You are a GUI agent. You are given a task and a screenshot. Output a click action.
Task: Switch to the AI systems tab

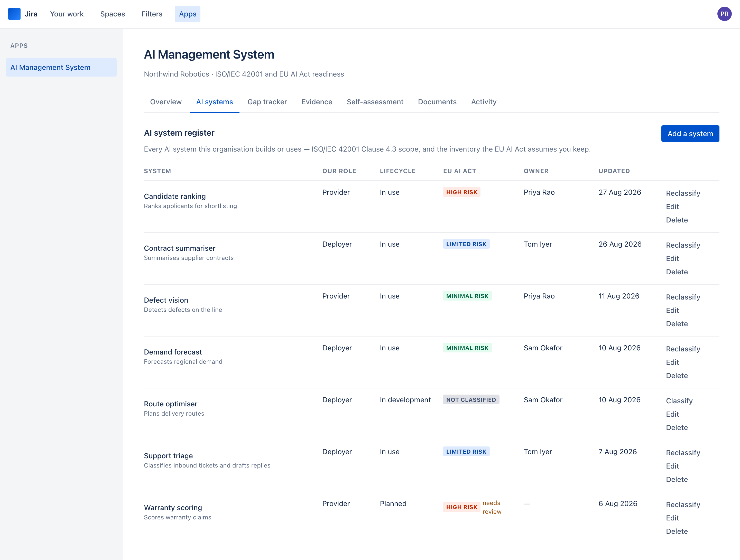click(x=215, y=102)
